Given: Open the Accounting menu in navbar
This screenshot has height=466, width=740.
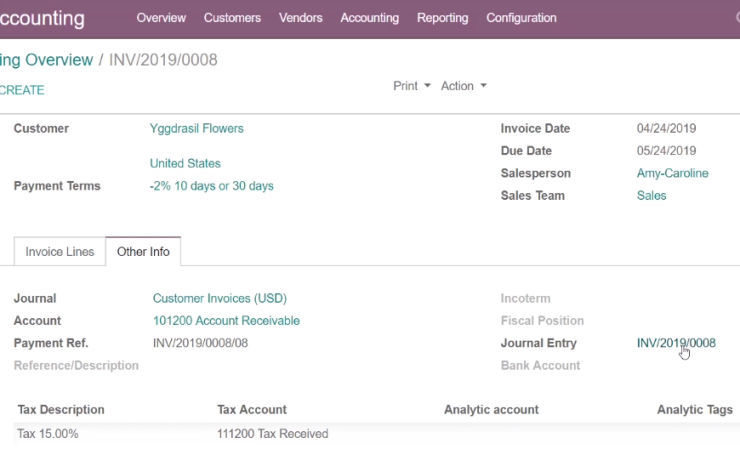Looking at the screenshot, I should (370, 18).
